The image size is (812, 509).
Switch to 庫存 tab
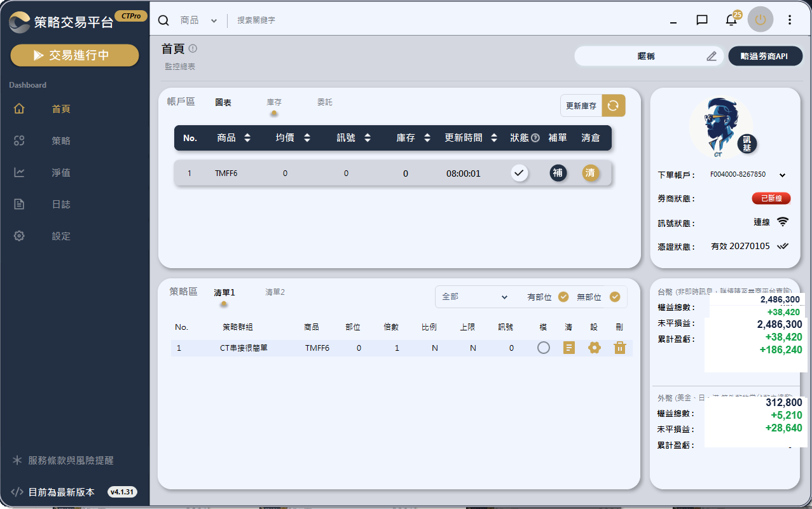point(274,102)
